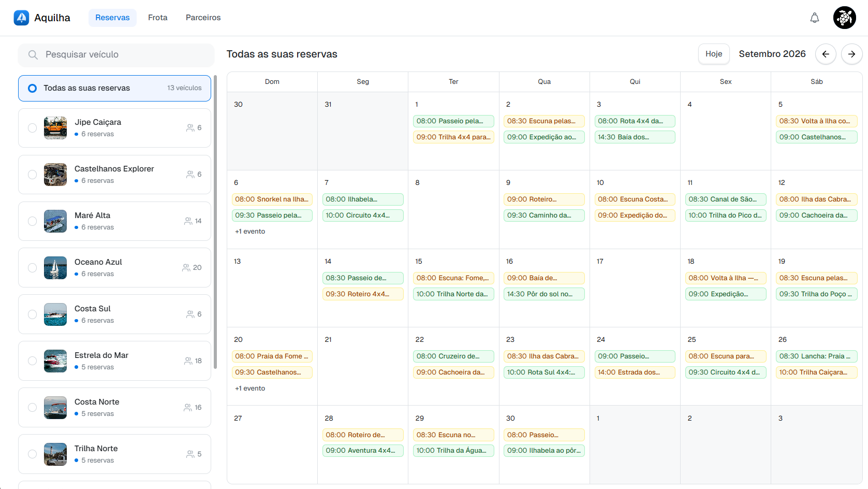Image resolution: width=868 pixels, height=489 pixels.
Task: Click the Hoje button
Action: pyautogui.click(x=714, y=54)
